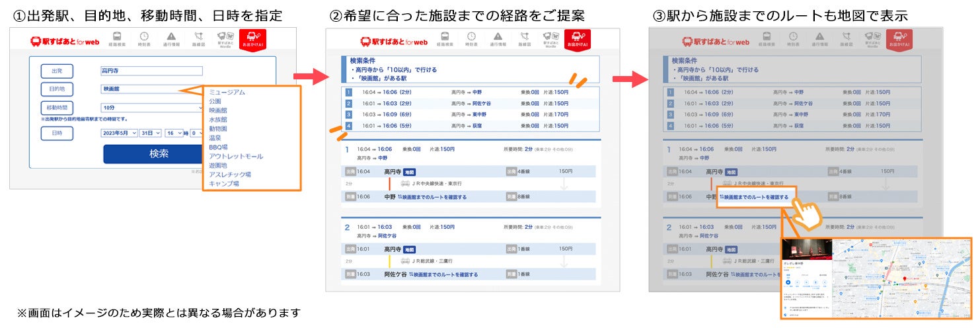Screen dimensions: 980x328
Task: Open 時刻表 clock icon in search form screen
Action: point(144,40)
